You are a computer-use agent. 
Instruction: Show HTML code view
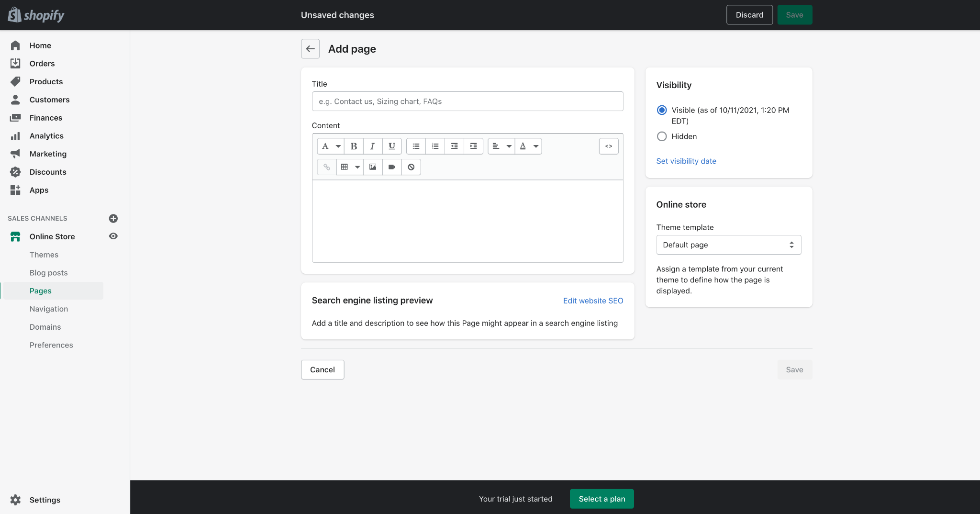point(609,146)
